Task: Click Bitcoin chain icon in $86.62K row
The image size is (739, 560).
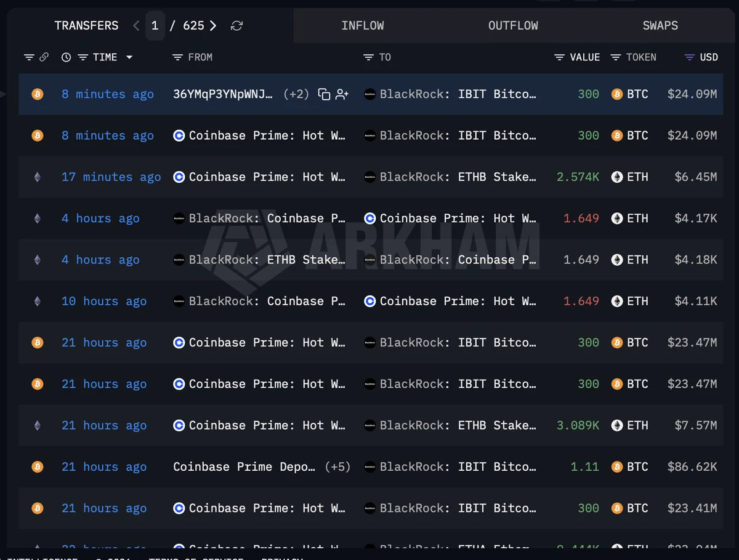Action: 38,466
